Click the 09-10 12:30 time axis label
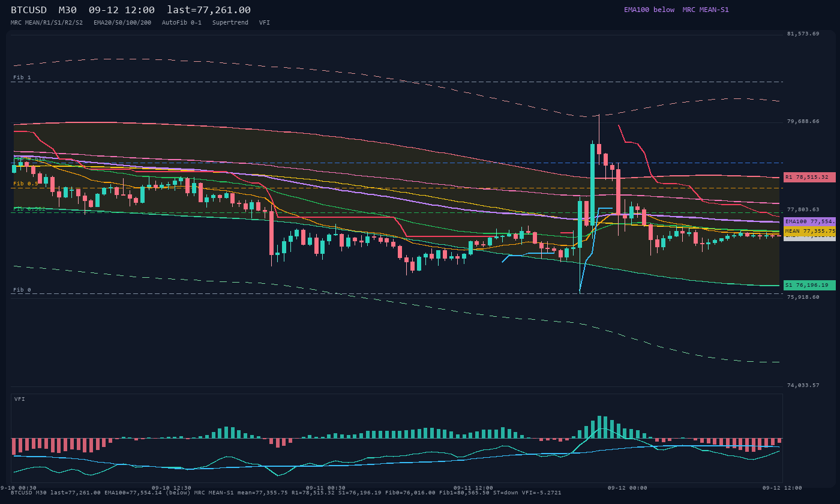Image resolution: width=840 pixels, height=504 pixels. 172,488
